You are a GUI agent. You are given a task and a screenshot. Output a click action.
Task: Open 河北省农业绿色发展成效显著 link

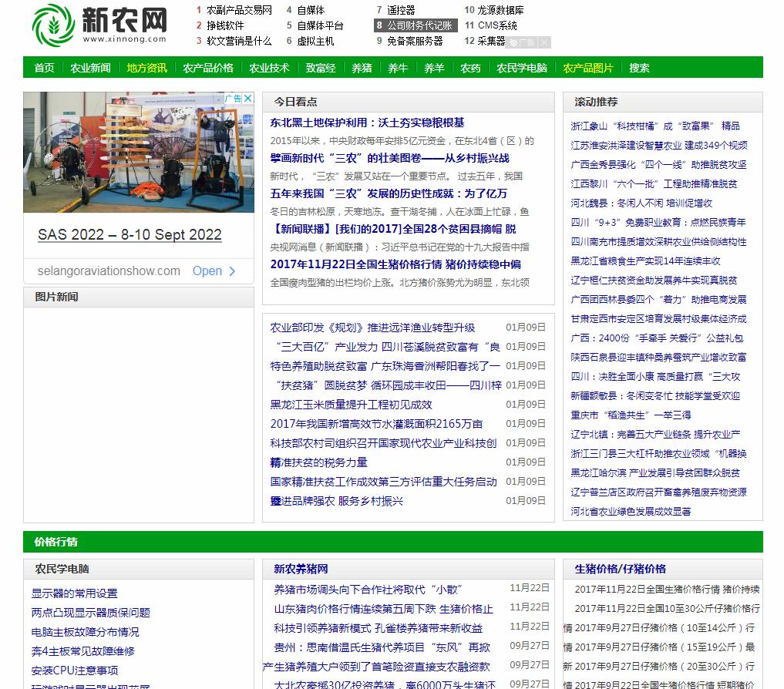631,512
